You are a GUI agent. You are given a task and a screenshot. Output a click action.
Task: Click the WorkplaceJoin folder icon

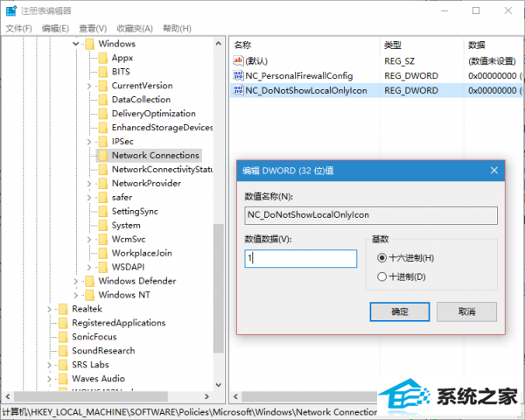pos(103,253)
